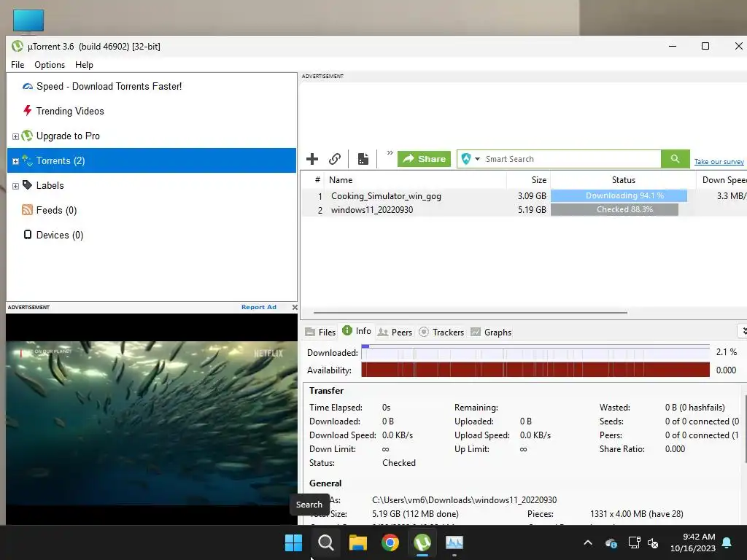Open the search provider shield dropdown
This screenshot has height=560, width=747.
point(471,159)
